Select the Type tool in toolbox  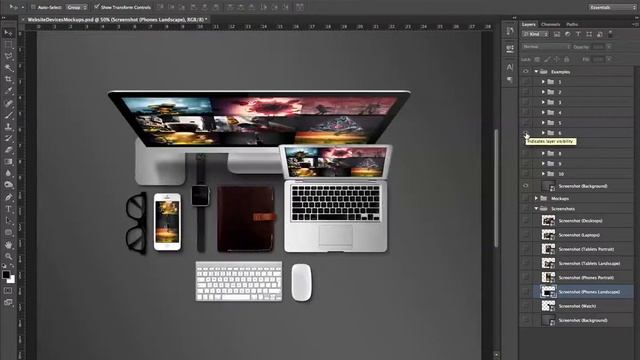(8, 209)
